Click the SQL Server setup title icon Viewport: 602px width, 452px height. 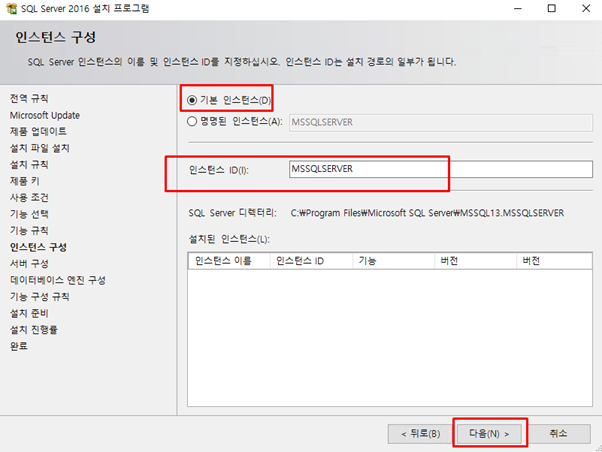click(12, 8)
